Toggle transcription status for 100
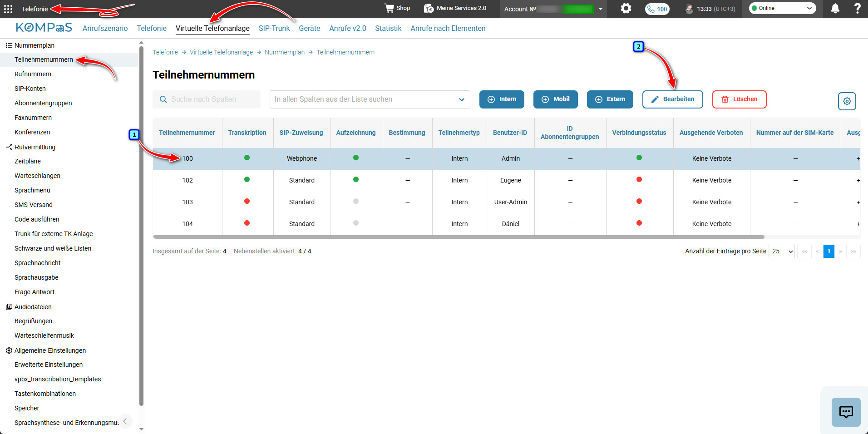The image size is (868, 434). point(247,158)
